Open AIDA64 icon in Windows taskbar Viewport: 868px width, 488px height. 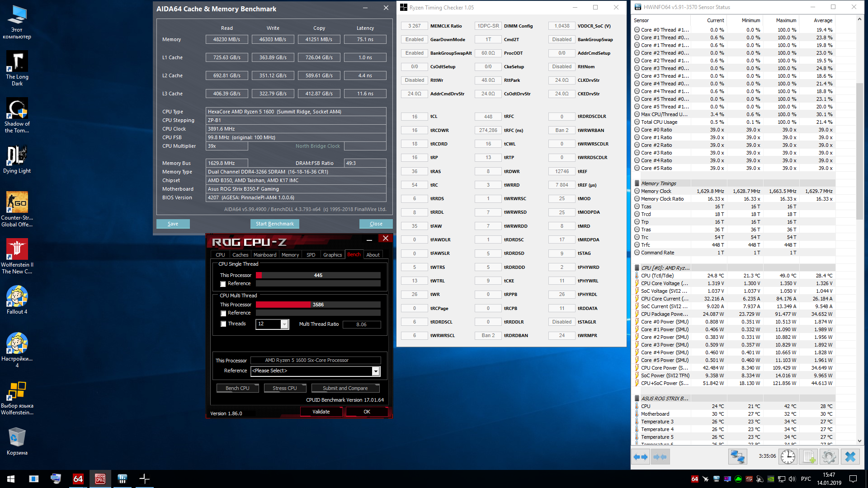point(78,479)
